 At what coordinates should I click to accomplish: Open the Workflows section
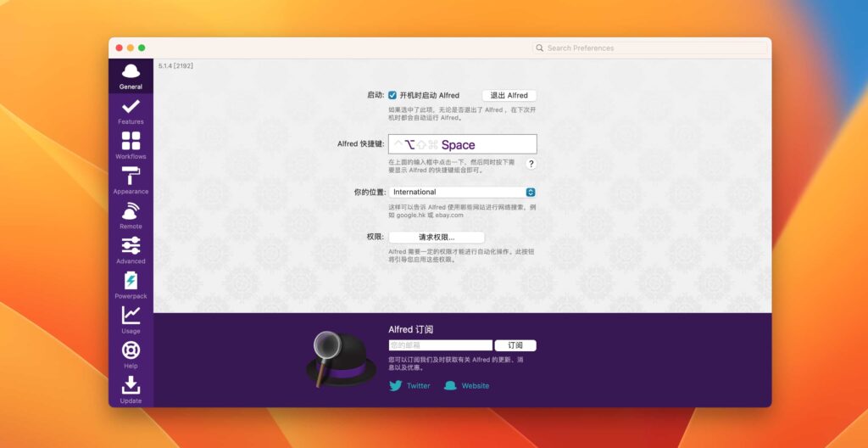coord(131,146)
